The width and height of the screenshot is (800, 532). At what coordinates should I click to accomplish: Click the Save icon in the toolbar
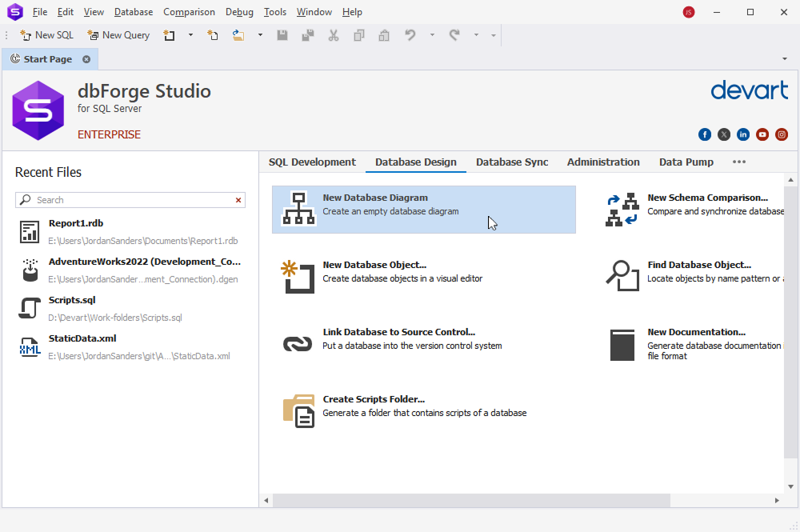point(282,36)
